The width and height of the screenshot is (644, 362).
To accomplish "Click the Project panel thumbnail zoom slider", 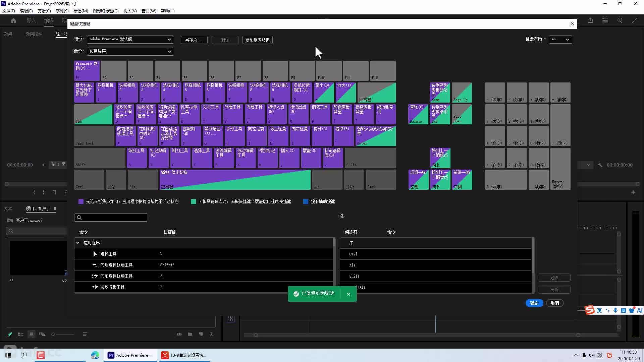I will (63, 334).
